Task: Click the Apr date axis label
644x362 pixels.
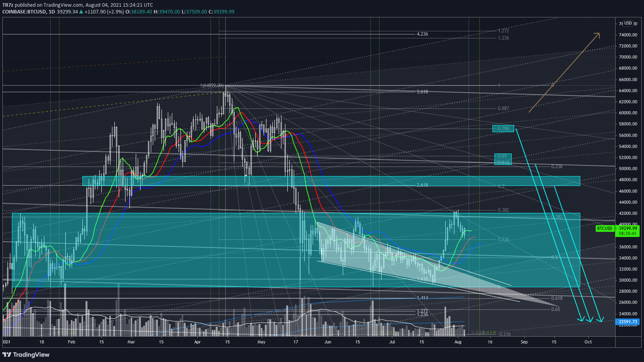Action: click(x=198, y=342)
